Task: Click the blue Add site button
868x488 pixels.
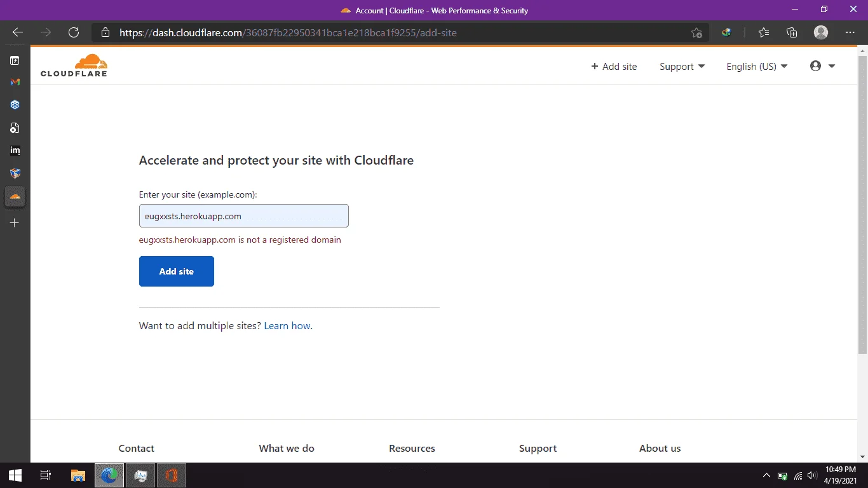Action: pos(177,271)
